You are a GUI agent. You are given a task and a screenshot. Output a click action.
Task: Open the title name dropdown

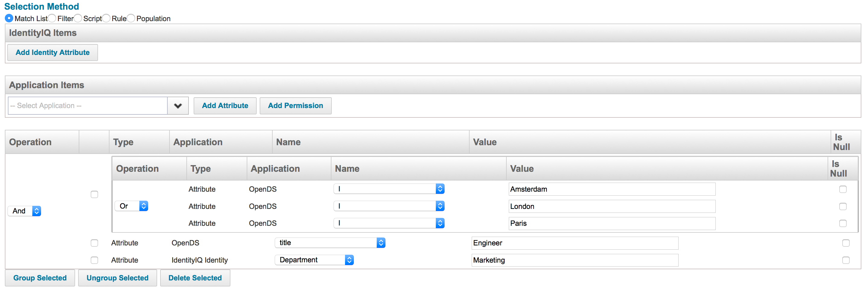pos(330,243)
